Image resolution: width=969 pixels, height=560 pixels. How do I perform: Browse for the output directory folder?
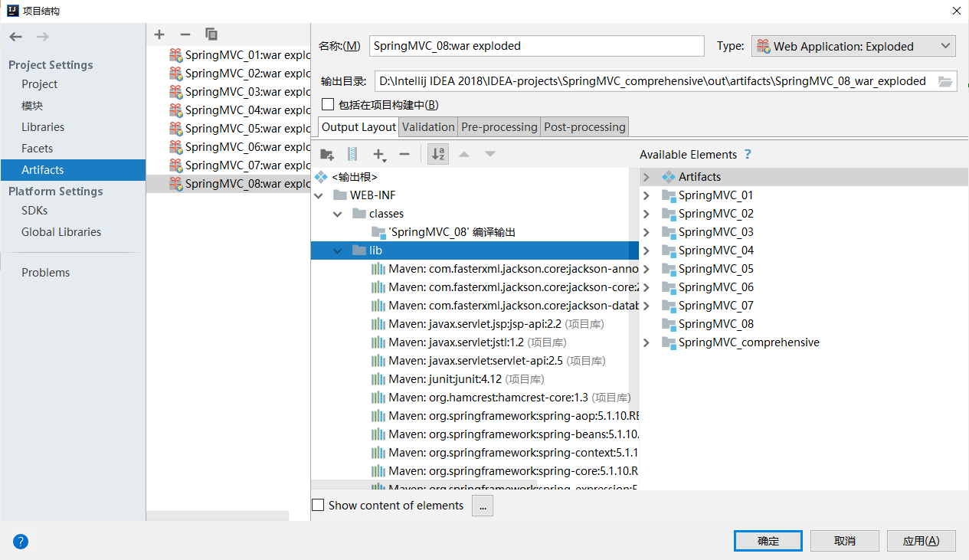click(x=945, y=81)
